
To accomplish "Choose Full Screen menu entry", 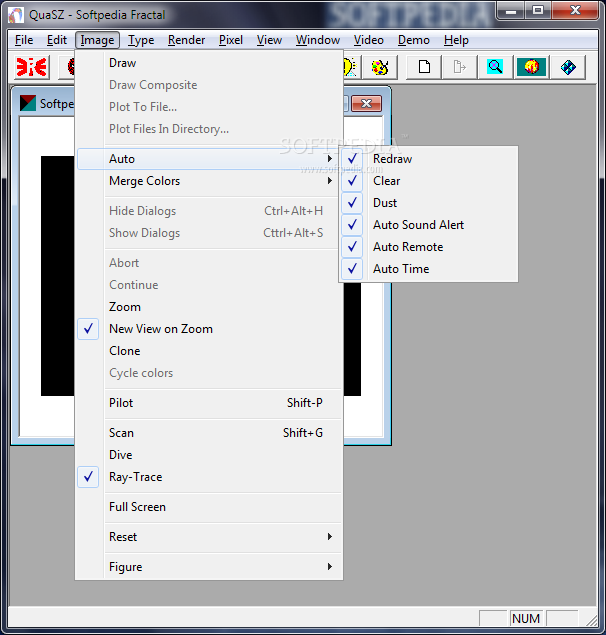I will pyautogui.click(x=209, y=507).
